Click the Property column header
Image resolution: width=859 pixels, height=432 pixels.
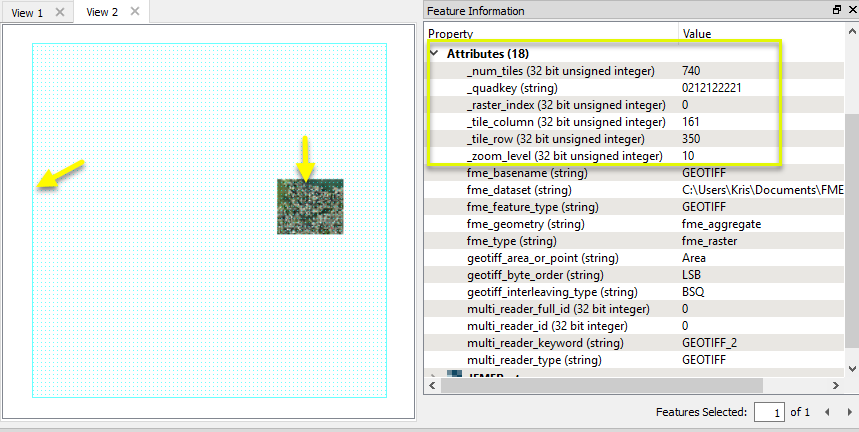point(551,33)
